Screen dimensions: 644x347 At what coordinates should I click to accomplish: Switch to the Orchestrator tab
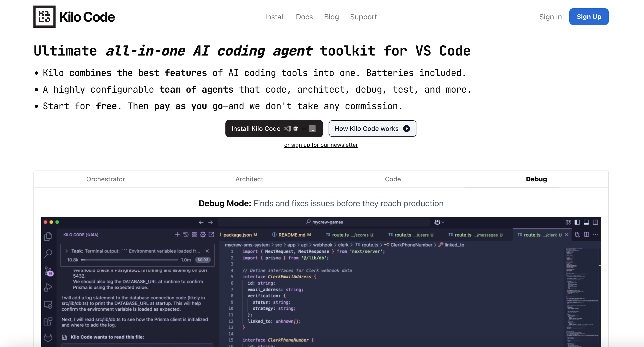point(106,179)
